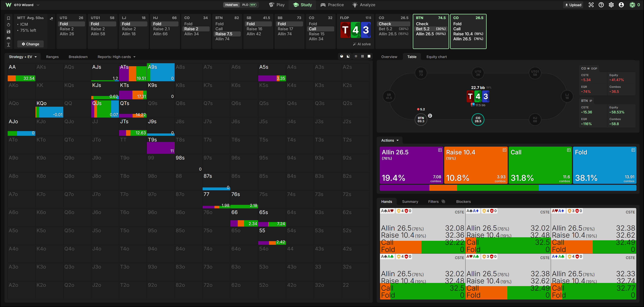Go to the Practice section

pos(332,5)
